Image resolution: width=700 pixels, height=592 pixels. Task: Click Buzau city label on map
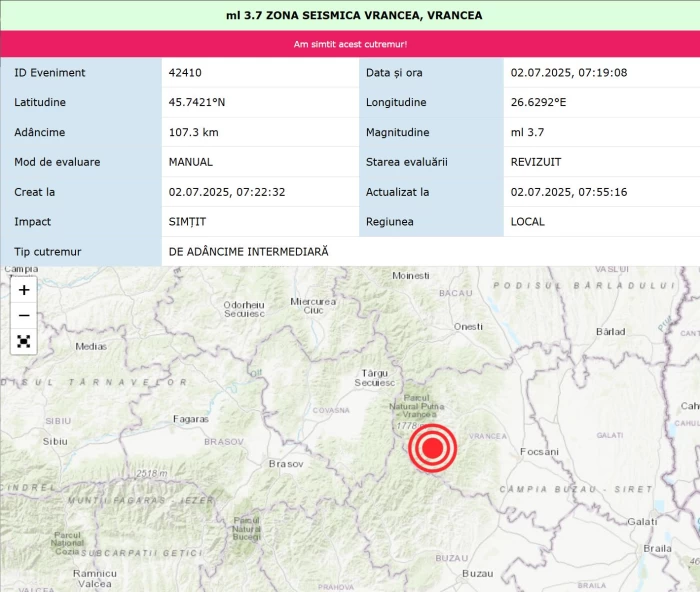[478, 574]
